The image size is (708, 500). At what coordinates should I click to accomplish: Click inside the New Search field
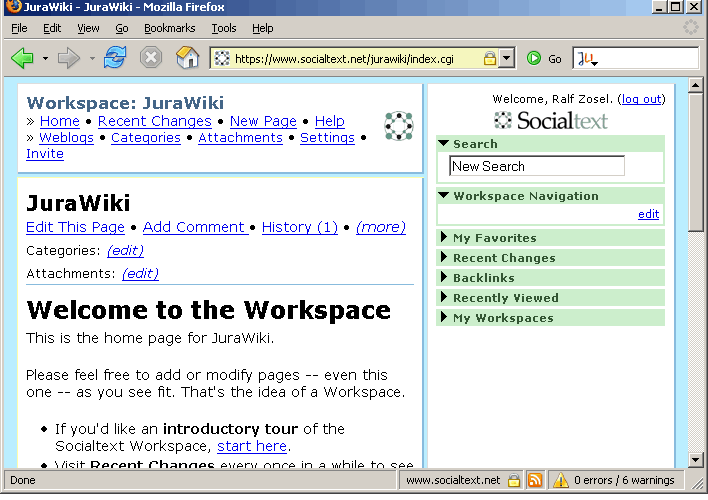pos(537,166)
